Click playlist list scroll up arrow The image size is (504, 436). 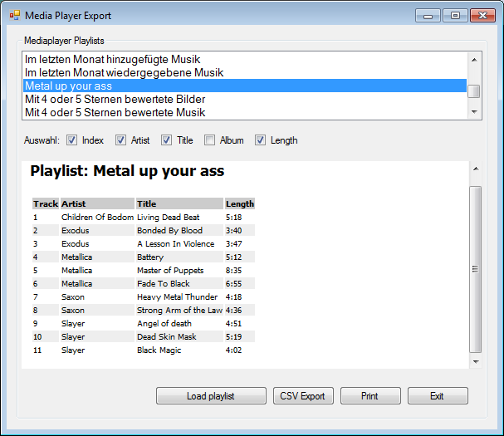pos(474,60)
